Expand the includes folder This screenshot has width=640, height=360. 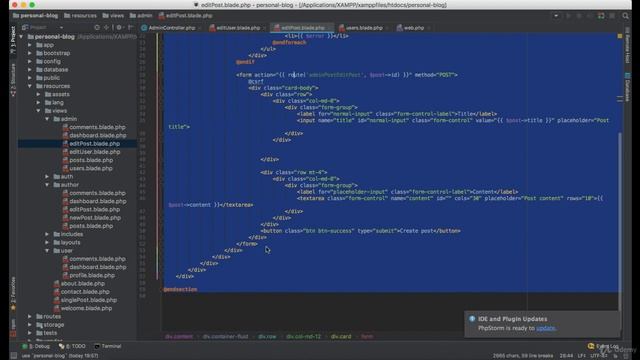pyautogui.click(x=47, y=234)
